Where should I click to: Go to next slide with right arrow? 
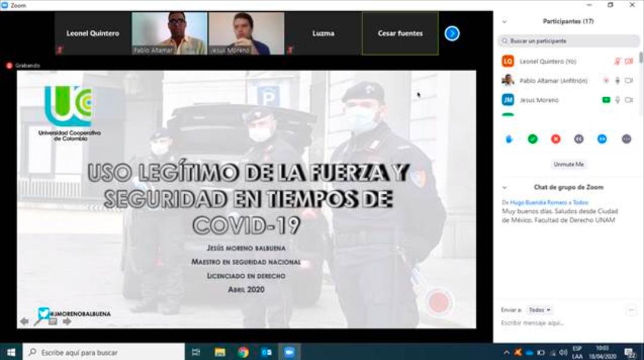point(67,321)
